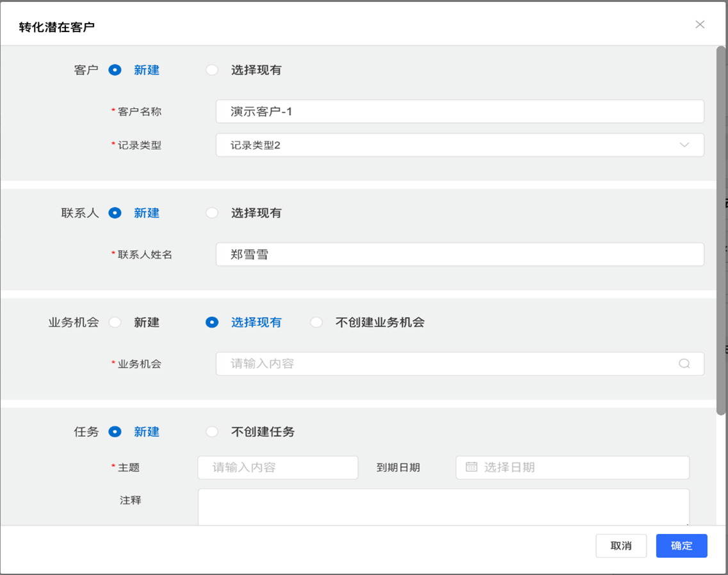Select 选择现有 radio for 业务机会
The width and height of the screenshot is (728, 575).
pyautogui.click(x=212, y=323)
